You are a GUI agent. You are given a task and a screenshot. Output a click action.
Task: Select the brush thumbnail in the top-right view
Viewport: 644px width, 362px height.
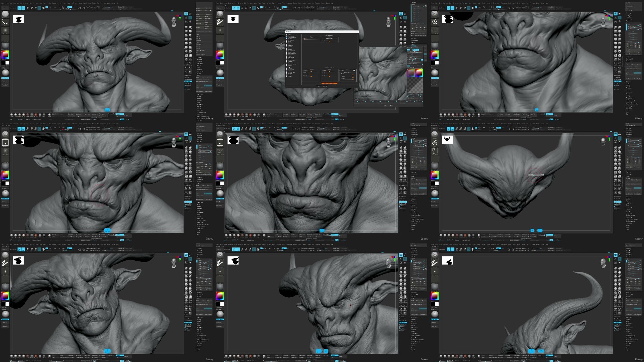[434, 14]
